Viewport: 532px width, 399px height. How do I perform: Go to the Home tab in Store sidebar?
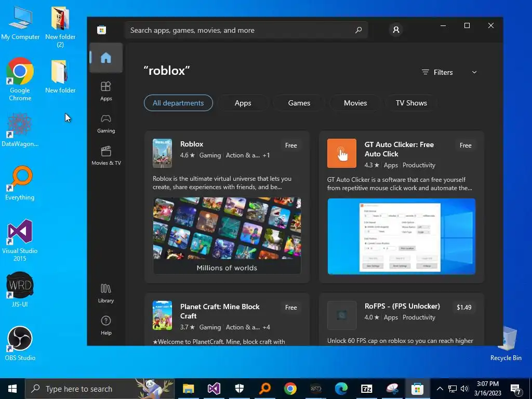[106, 58]
